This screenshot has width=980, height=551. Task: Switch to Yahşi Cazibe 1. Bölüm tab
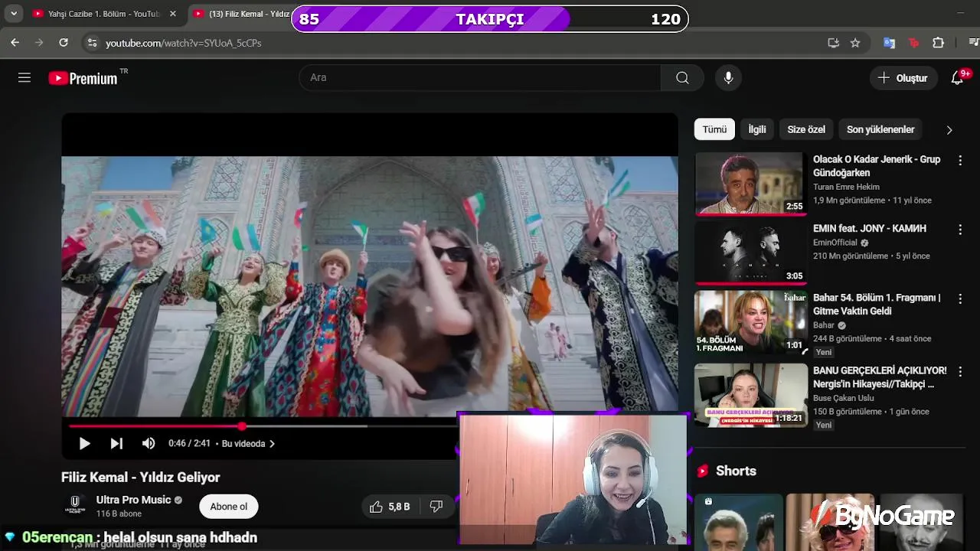click(103, 14)
